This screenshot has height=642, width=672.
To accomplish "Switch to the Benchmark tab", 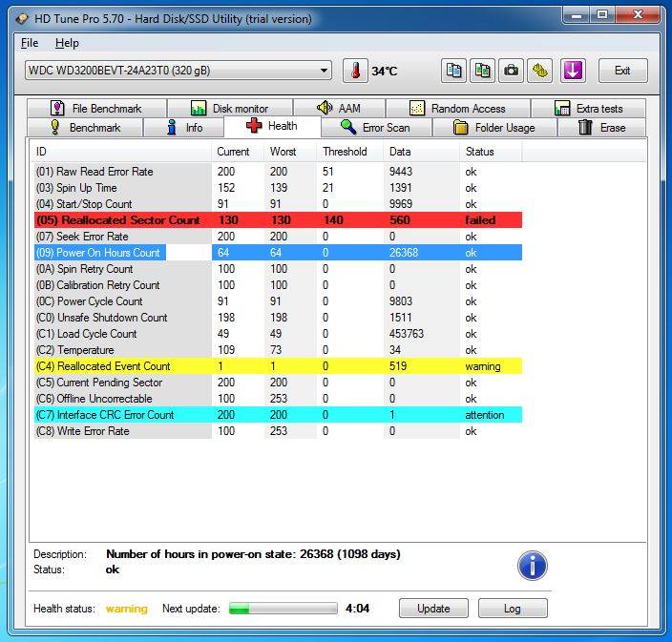I will coord(85,128).
